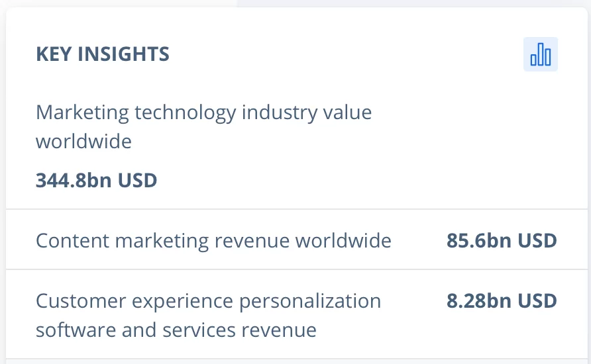Viewport: 591px width, 364px height.
Task: Click 'USD' next to 85.6bn
Action: tap(537, 240)
